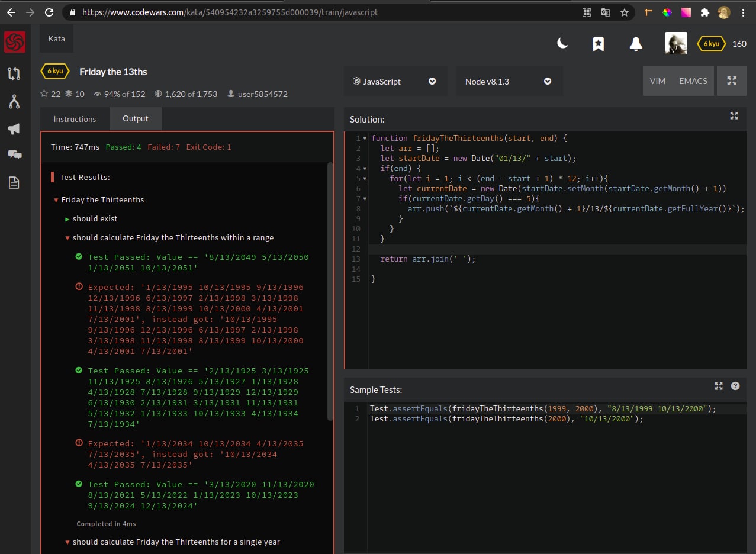Click the bookmark star icon in header
The height and width of the screenshot is (554, 756).
click(599, 44)
